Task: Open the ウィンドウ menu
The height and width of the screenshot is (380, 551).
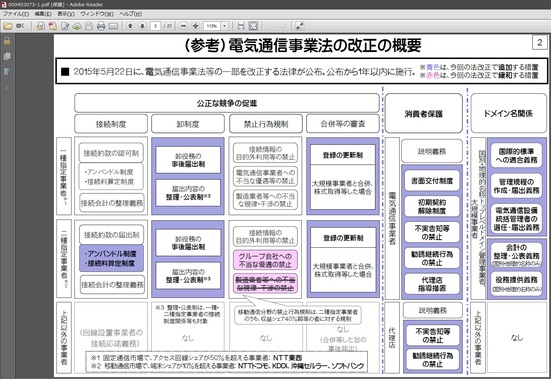Action: (97, 14)
